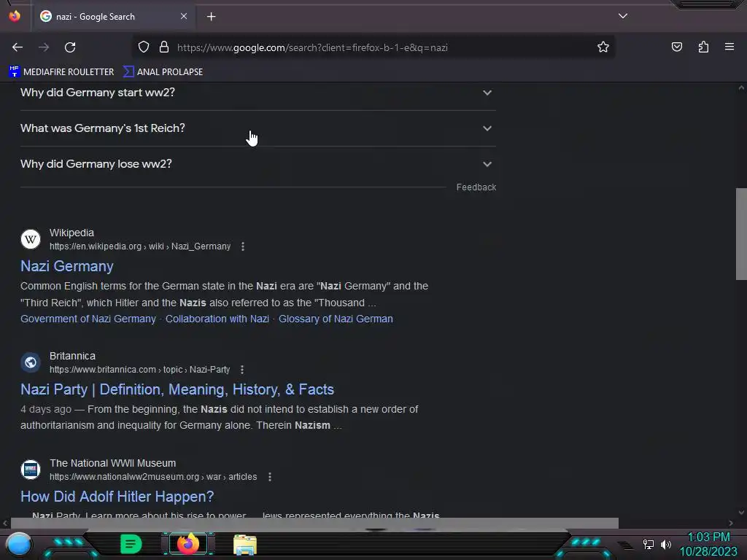Click the Wikipedia favicon icon
The width and height of the screenshot is (747, 560).
31,239
